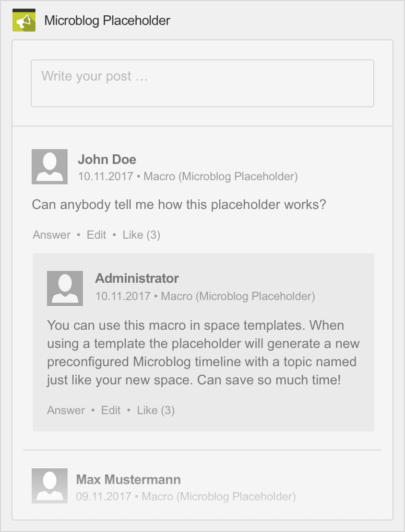
Task: Click the Microblog Placeholder title
Action: (x=107, y=20)
